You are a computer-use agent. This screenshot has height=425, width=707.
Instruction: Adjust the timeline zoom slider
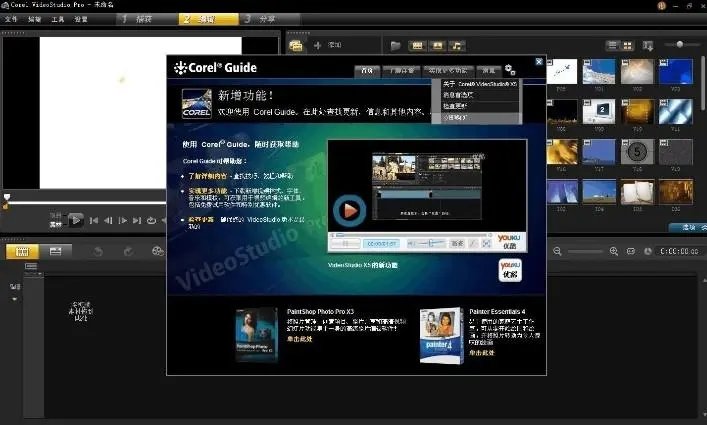tap(585, 251)
